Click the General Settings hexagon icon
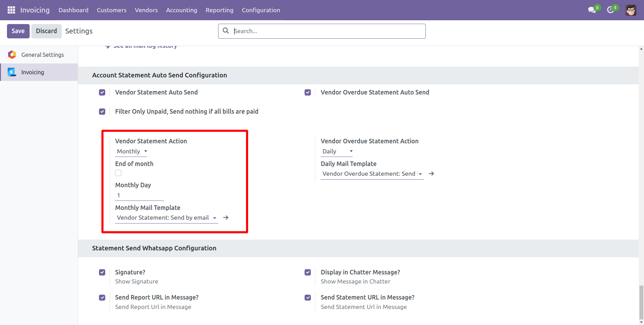The height and width of the screenshot is (325, 644). pos(12,55)
